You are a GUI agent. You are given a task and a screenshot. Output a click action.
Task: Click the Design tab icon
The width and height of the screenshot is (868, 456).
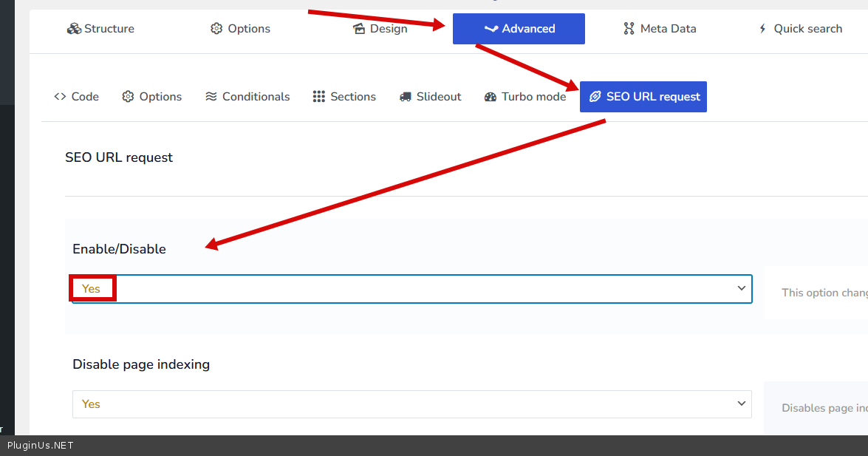coord(359,29)
